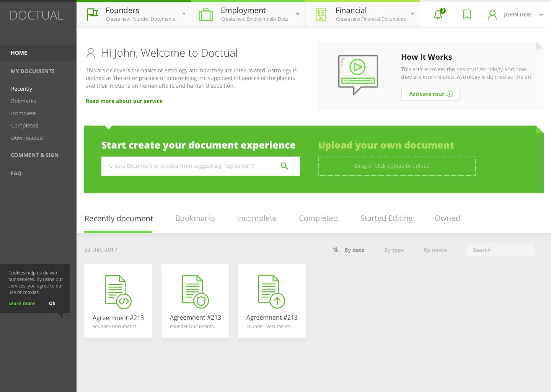The image size is (551, 392).
Task: Click the bookmark icon in the header
Action: coord(467,14)
